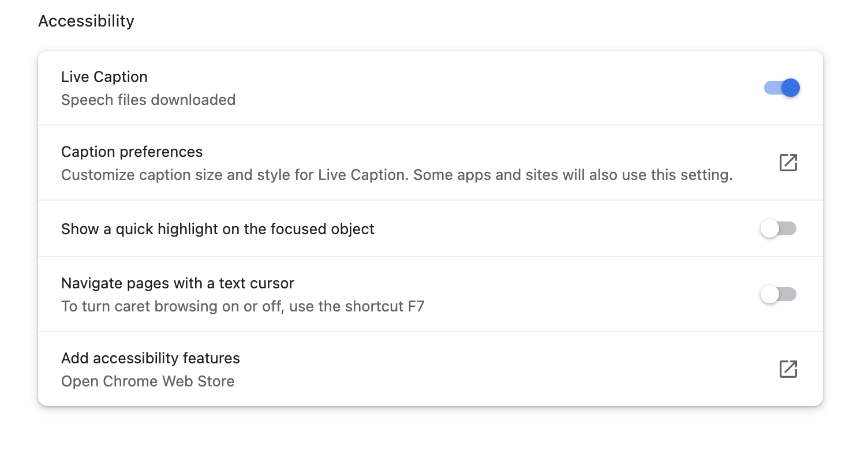This screenshot has height=451, width=868.
Task: Click the "F7" shortcut key text
Action: pyautogui.click(x=416, y=306)
